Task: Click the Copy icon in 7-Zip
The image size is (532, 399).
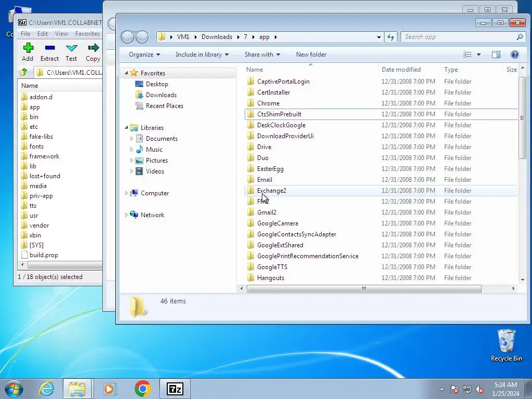Action: point(93,52)
